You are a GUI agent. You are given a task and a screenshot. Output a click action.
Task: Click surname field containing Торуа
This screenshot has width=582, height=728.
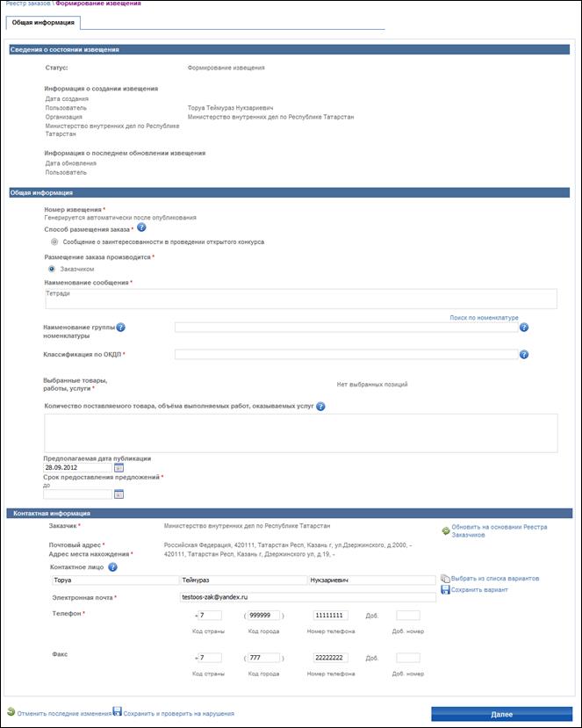(x=115, y=580)
